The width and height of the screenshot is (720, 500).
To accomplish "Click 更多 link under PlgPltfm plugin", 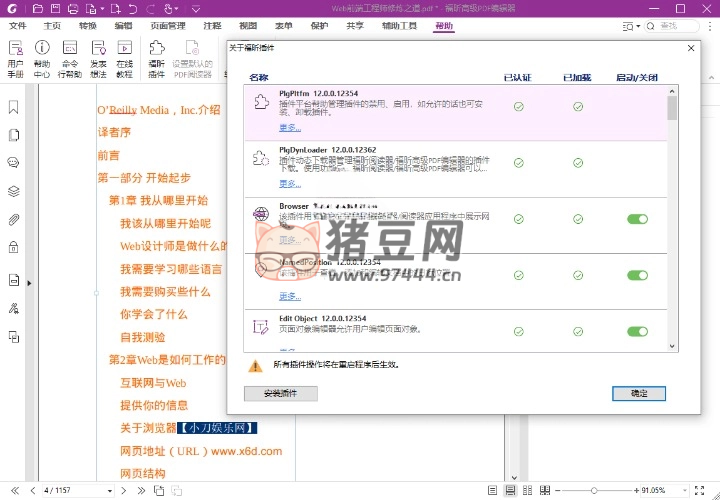I will [x=289, y=127].
